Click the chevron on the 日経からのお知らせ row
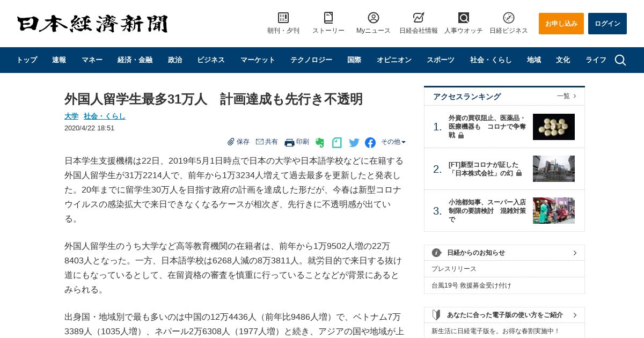The height and width of the screenshot is (338, 644). (575, 253)
